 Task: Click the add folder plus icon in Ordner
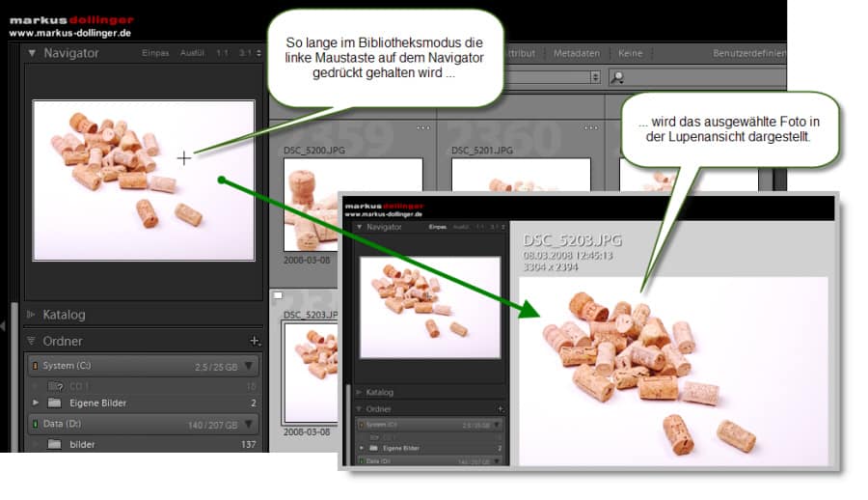[x=255, y=341]
